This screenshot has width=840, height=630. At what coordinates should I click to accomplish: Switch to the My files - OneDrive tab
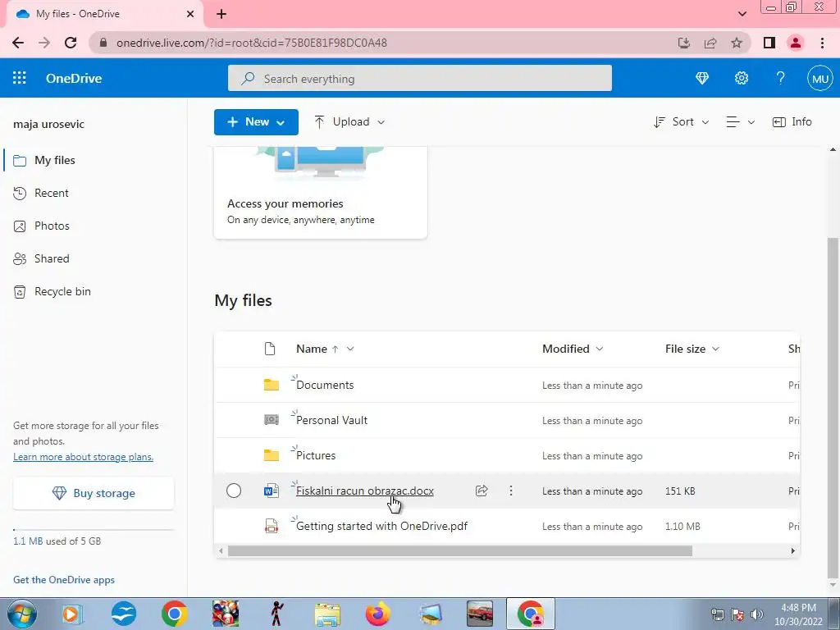104,14
